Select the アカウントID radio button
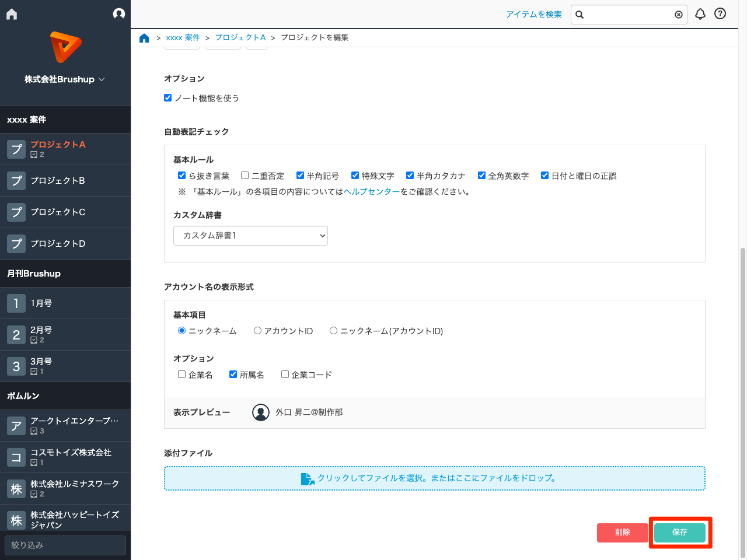This screenshot has width=747, height=560. point(257,330)
